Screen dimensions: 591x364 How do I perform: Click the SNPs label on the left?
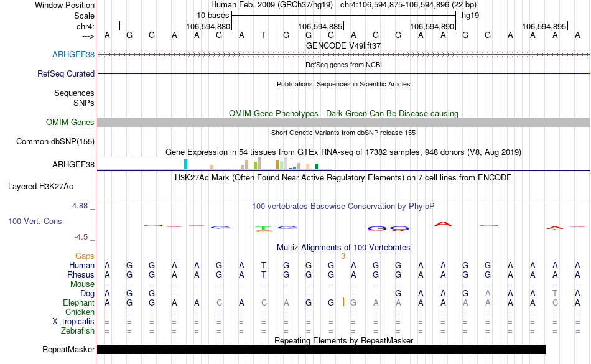click(x=84, y=103)
